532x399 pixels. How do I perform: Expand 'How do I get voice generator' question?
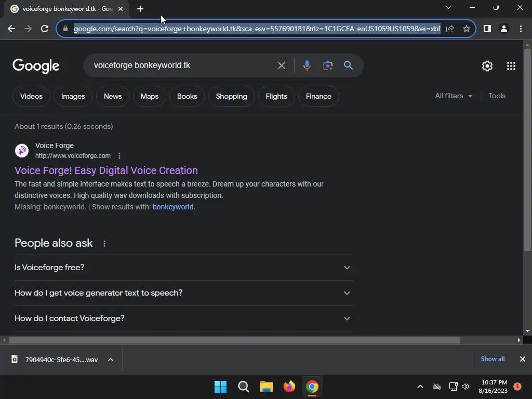pyautogui.click(x=184, y=293)
